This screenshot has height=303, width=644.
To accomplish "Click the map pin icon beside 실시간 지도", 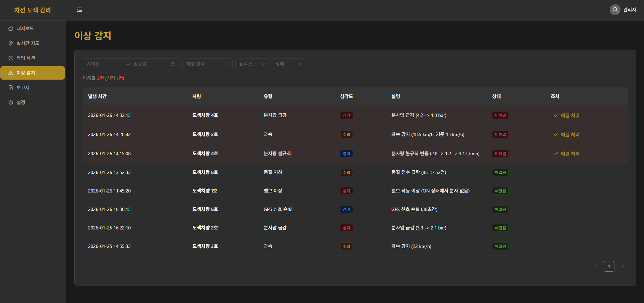I will click(x=11, y=43).
